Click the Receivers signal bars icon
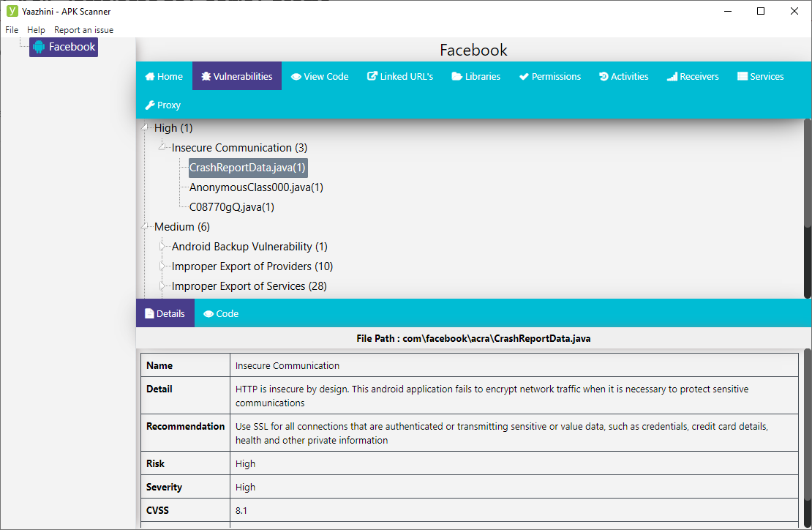Image resolution: width=812 pixels, height=530 pixels. pyautogui.click(x=672, y=77)
